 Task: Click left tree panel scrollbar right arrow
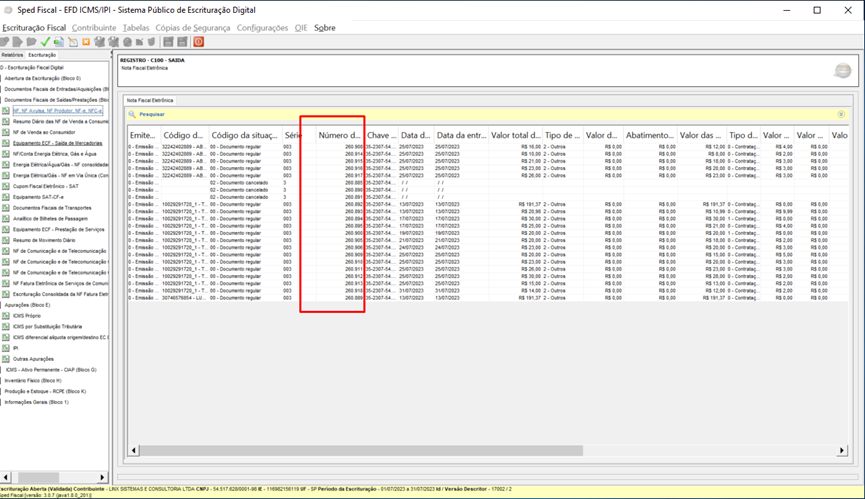pos(102,477)
